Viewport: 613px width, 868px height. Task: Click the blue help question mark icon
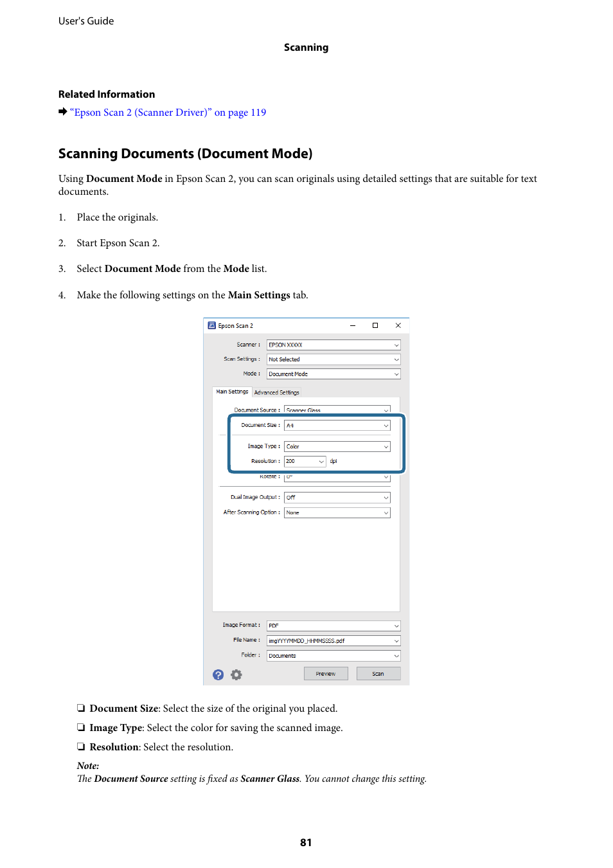tap(218, 674)
